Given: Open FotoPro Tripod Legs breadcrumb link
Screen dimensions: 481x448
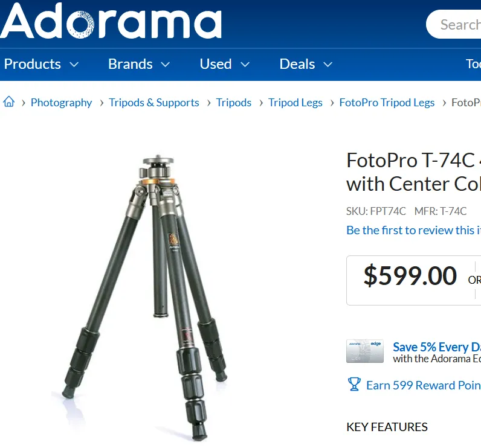Looking at the screenshot, I should 387,103.
